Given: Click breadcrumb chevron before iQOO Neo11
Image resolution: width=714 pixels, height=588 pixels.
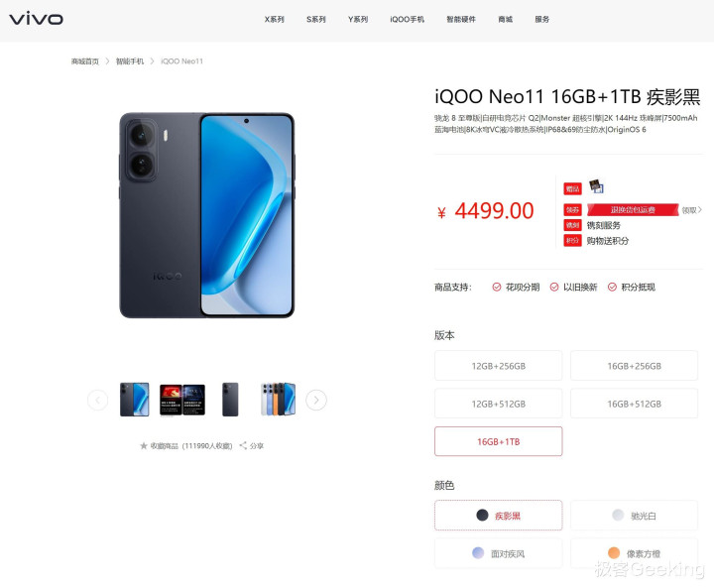Looking at the screenshot, I should 152,61.
